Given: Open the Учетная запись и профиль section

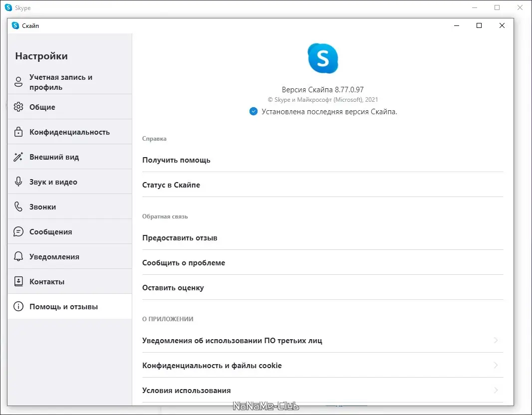Looking at the screenshot, I should click(x=70, y=82).
